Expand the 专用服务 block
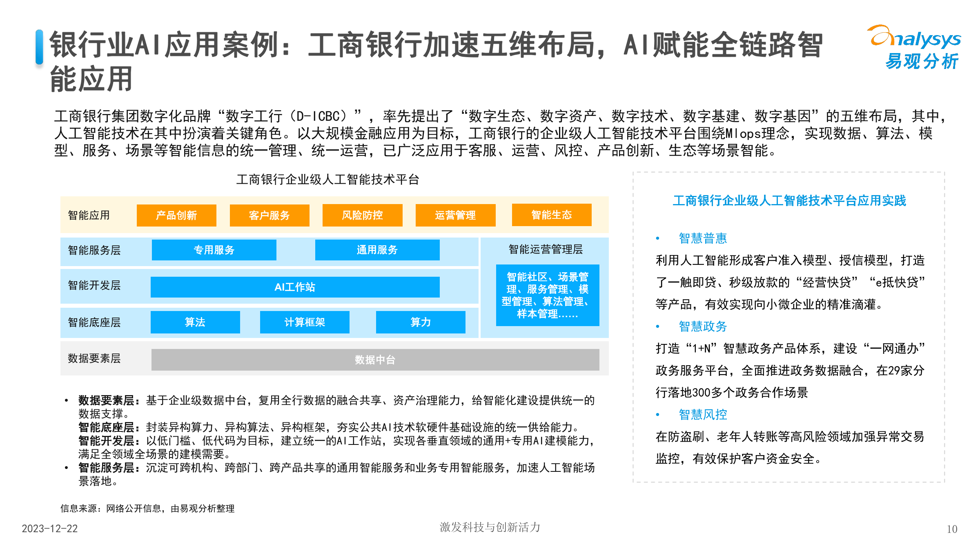This screenshot has width=980, height=551. 214,251
